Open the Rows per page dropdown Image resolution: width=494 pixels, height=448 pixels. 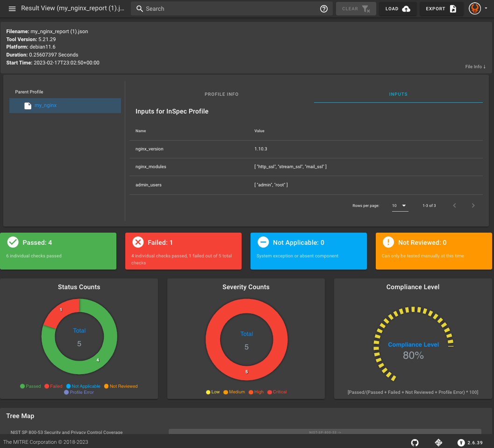tap(400, 205)
